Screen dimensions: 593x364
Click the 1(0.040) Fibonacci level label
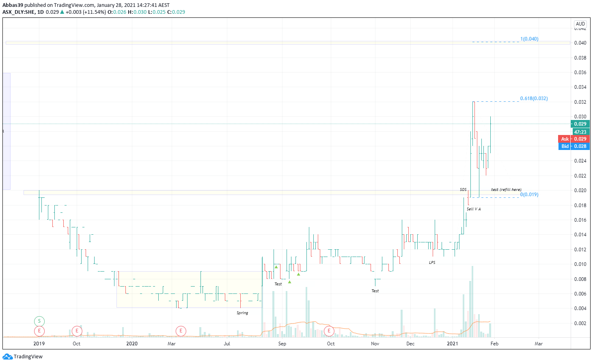(x=529, y=39)
